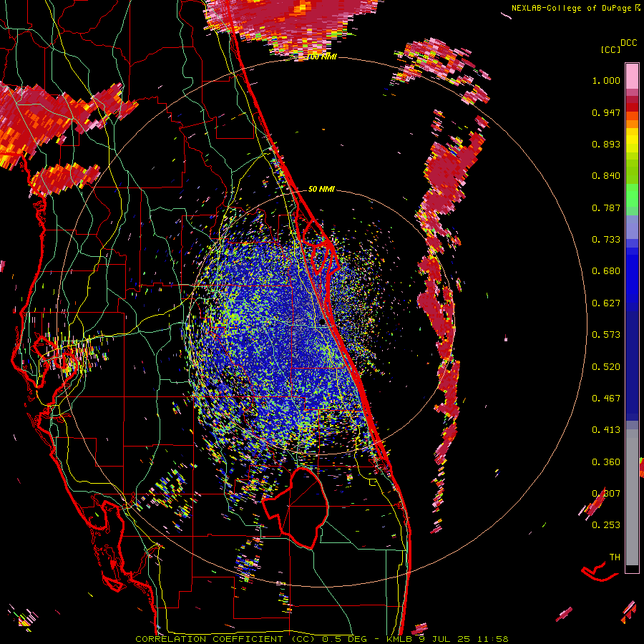Viewport: 644px width, 644px height.
Task: Click the 50 NMI range ring label
Action: pyautogui.click(x=321, y=190)
